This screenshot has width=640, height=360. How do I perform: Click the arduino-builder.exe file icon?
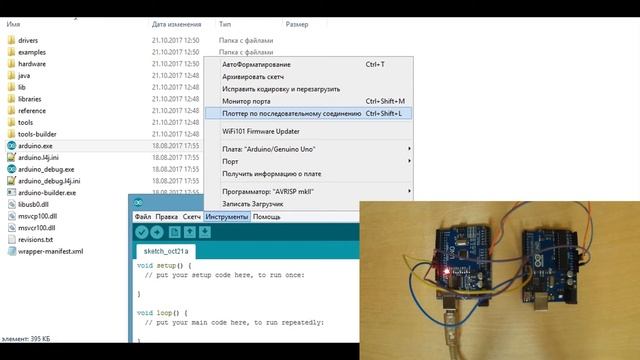pos(11,192)
